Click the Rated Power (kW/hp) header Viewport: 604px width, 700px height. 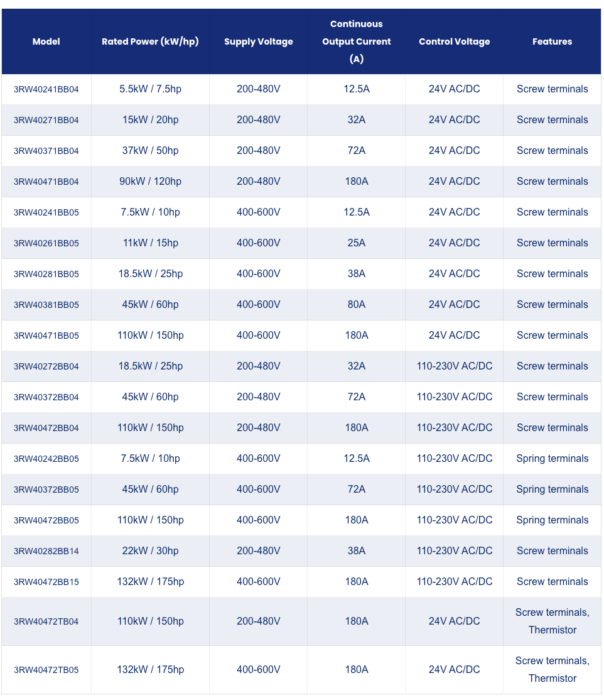click(x=150, y=41)
